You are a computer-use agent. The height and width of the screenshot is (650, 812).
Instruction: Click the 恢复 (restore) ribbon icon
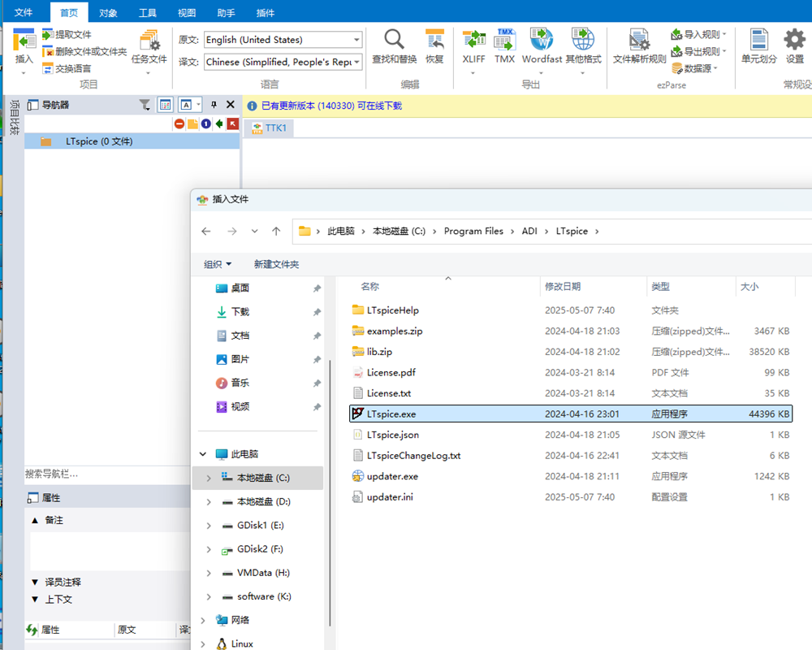coord(434,46)
